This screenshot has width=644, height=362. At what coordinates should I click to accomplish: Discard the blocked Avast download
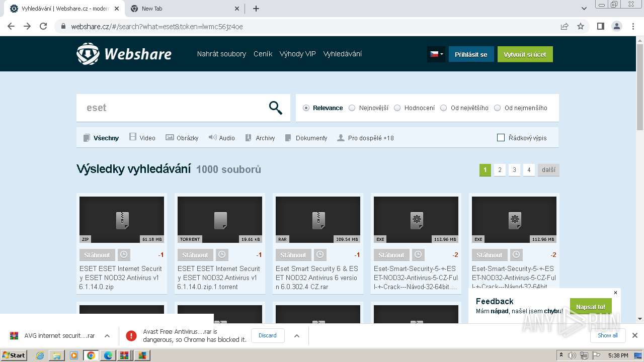click(268, 335)
